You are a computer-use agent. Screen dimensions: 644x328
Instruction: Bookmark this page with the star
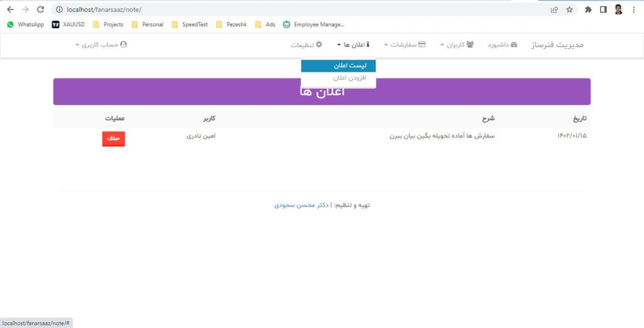tap(569, 9)
